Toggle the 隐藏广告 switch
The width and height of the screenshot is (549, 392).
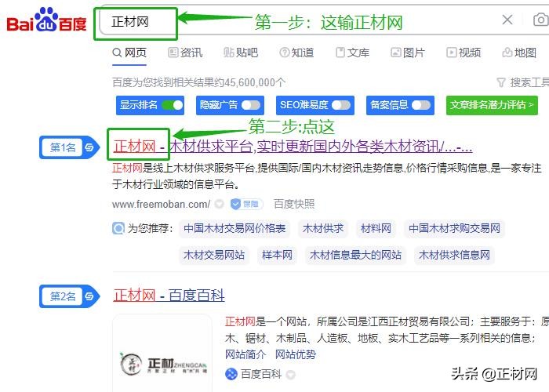[251, 105]
